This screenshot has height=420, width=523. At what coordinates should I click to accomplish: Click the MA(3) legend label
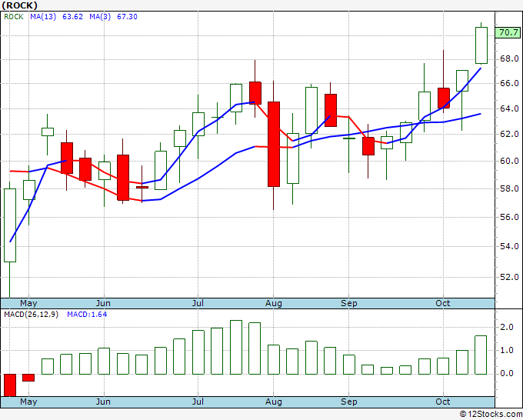100,17
